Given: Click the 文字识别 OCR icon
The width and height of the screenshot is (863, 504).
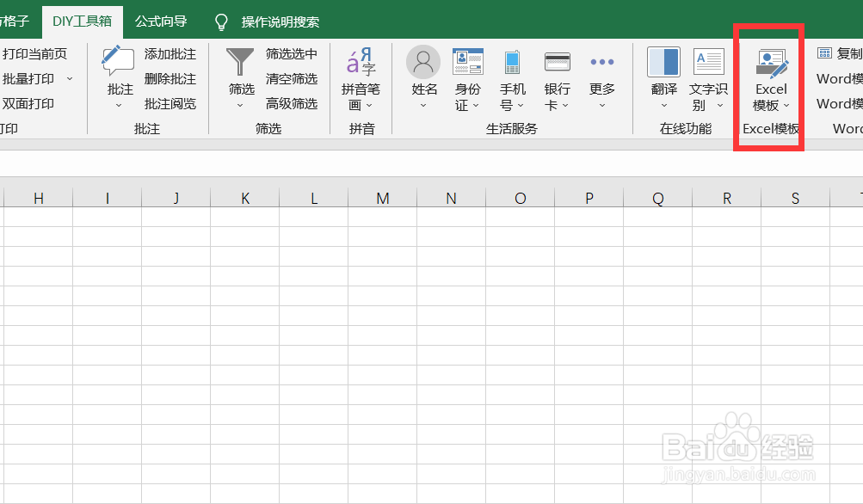Looking at the screenshot, I should pyautogui.click(x=708, y=62).
